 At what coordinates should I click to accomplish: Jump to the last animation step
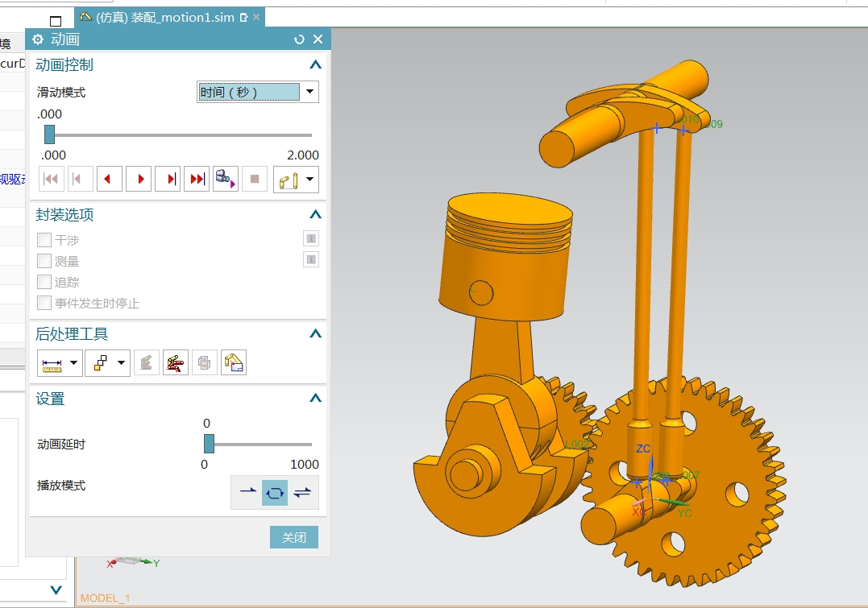197,179
